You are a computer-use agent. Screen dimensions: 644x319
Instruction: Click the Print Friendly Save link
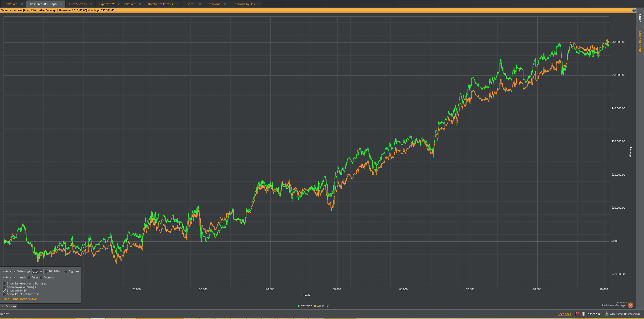(x=24, y=299)
